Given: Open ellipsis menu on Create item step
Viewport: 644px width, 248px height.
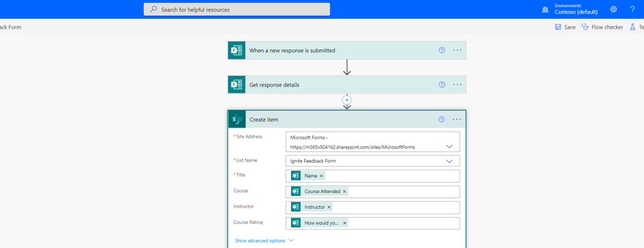Looking at the screenshot, I should coord(457,119).
